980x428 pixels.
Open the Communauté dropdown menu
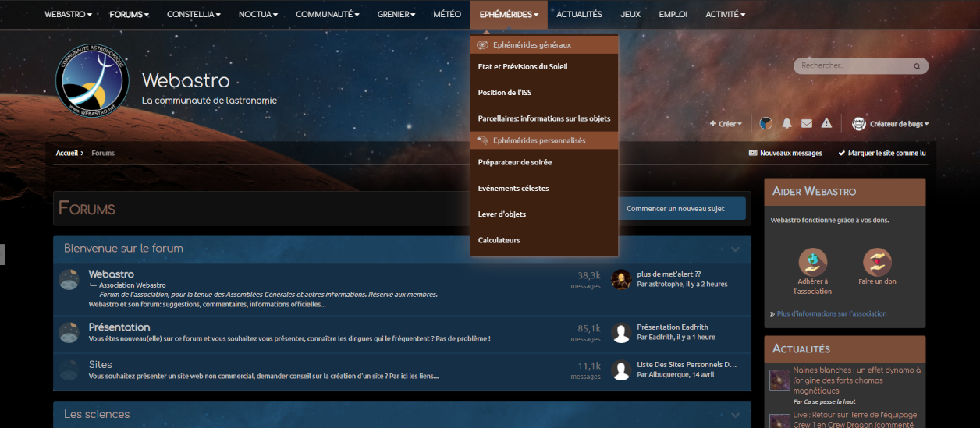[x=328, y=14]
